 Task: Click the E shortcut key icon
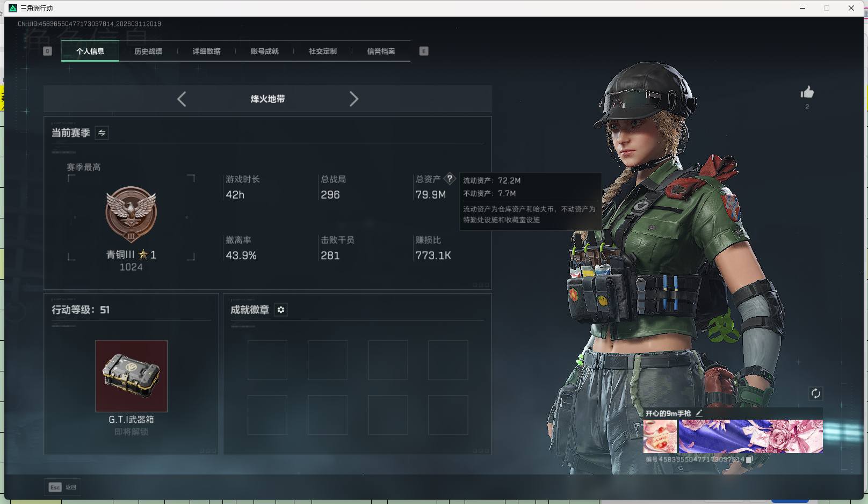point(424,51)
